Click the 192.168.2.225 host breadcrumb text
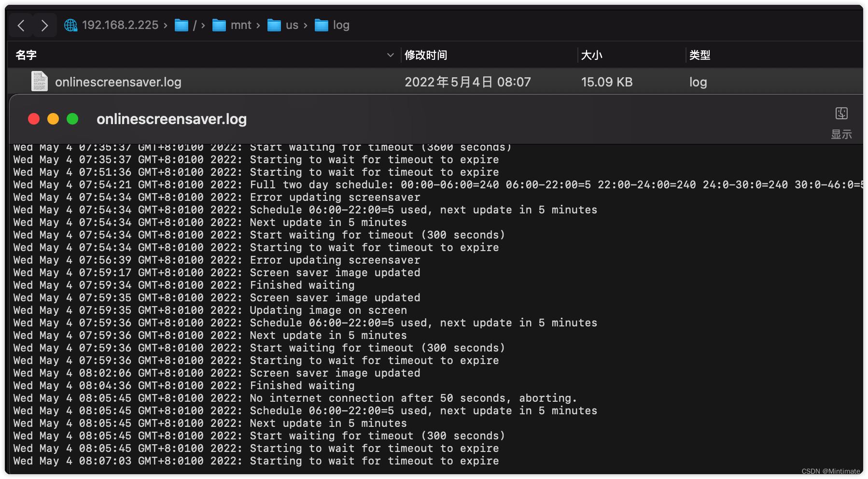868x479 pixels. point(120,25)
